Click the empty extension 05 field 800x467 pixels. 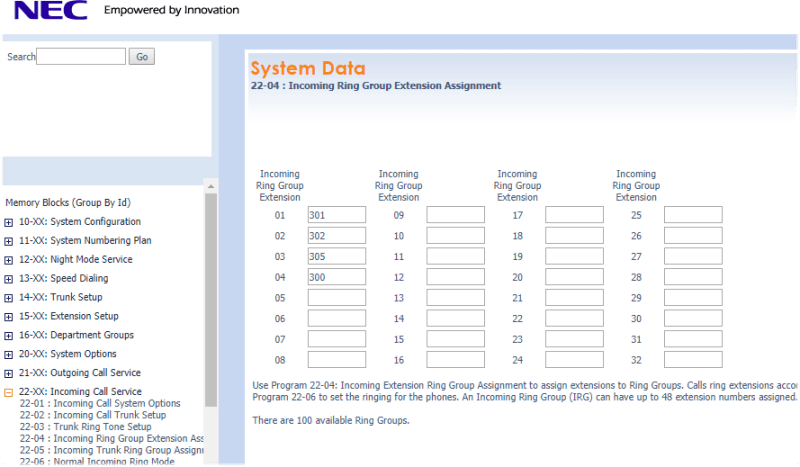337,298
